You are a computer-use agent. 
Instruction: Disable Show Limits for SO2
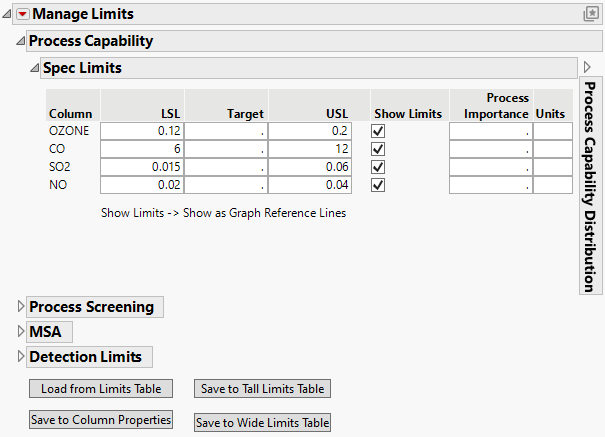click(x=377, y=167)
